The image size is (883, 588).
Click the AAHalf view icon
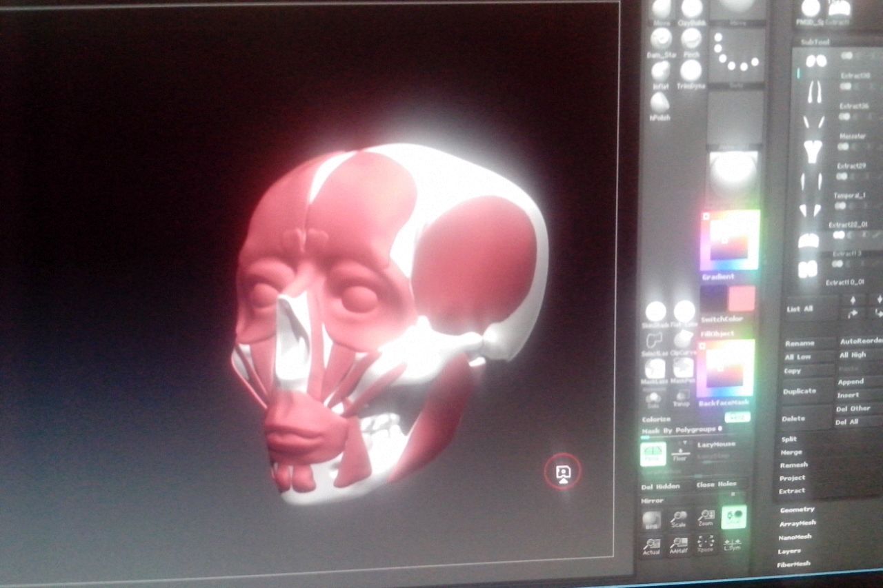tap(679, 546)
